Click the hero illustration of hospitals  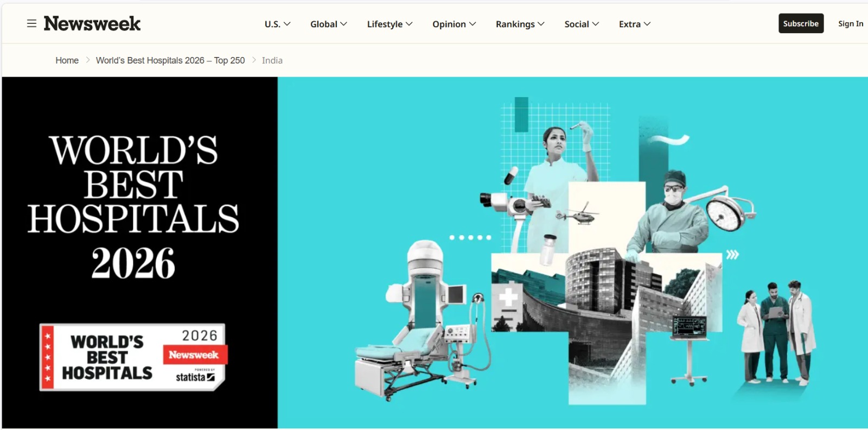click(x=573, y=252)
